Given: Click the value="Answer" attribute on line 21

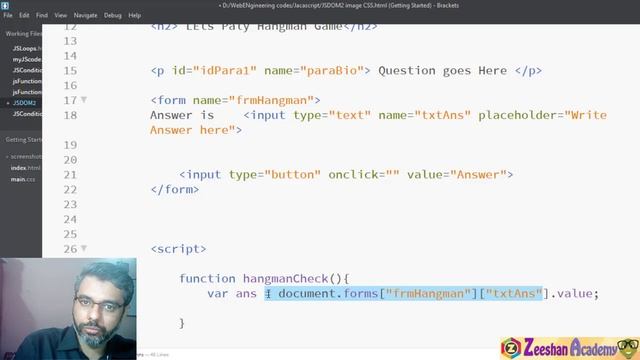Looking at the screenshot, I should pyautogui.click(x=456, y=175).
